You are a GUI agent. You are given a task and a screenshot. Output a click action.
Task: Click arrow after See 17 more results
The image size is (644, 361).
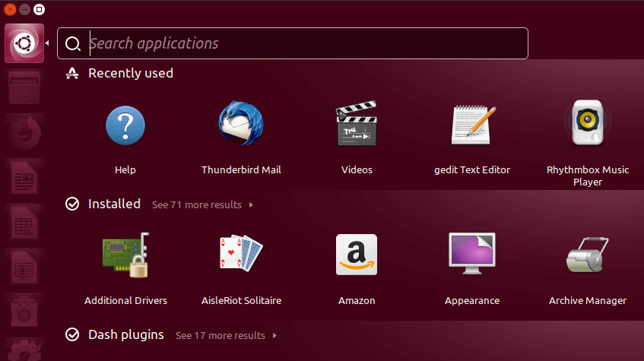click(x=274, y=335)
